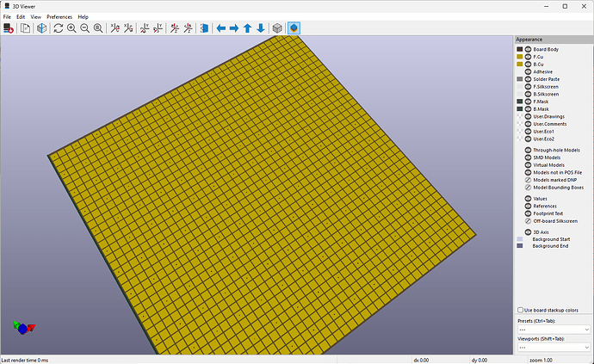Zoom to fit the board
The height and width of the screenshot is (364, 594).
tap(98, 28)
